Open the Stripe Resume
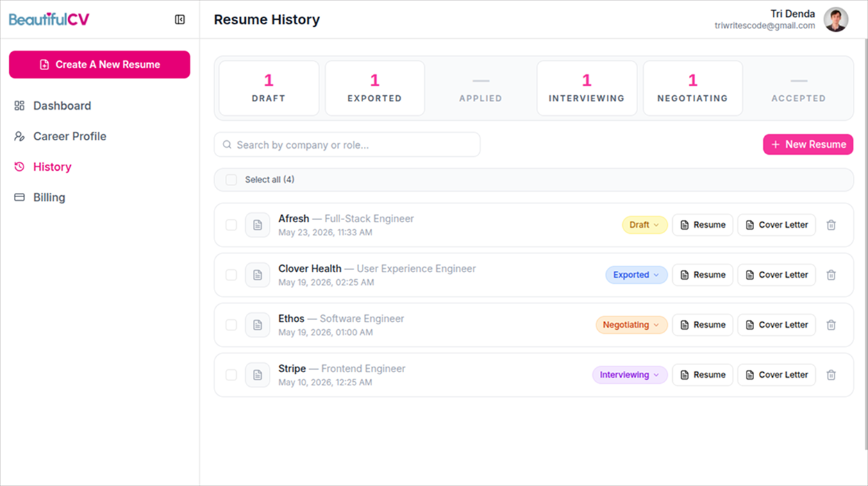 [x=703, y=375]
